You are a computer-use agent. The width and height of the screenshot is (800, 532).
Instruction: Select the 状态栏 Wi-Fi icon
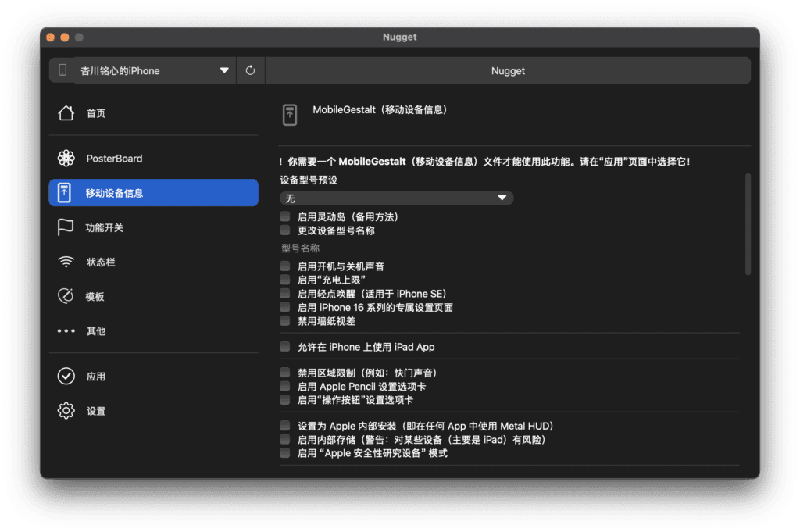pos(66,262)
